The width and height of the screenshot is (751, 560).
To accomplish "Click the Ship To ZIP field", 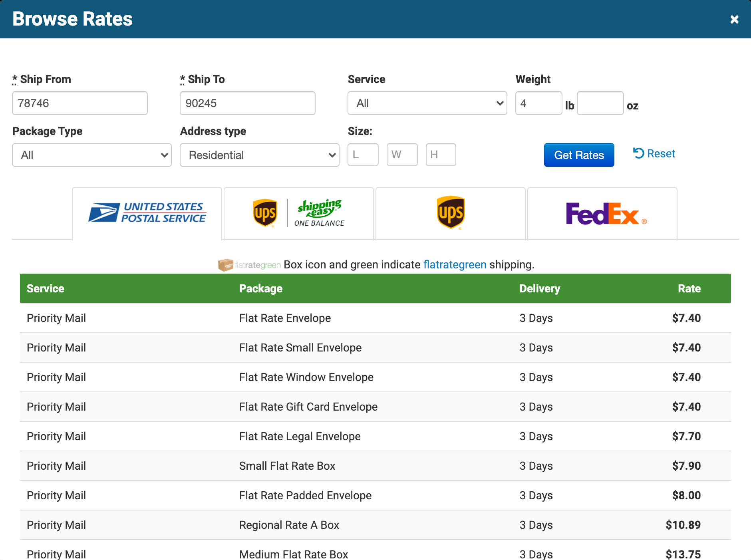I will point(247,103).
